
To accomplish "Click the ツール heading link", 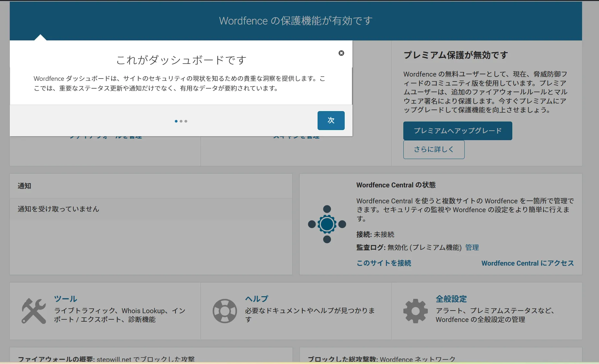I will pyautogui.click(x=65, y=298).
